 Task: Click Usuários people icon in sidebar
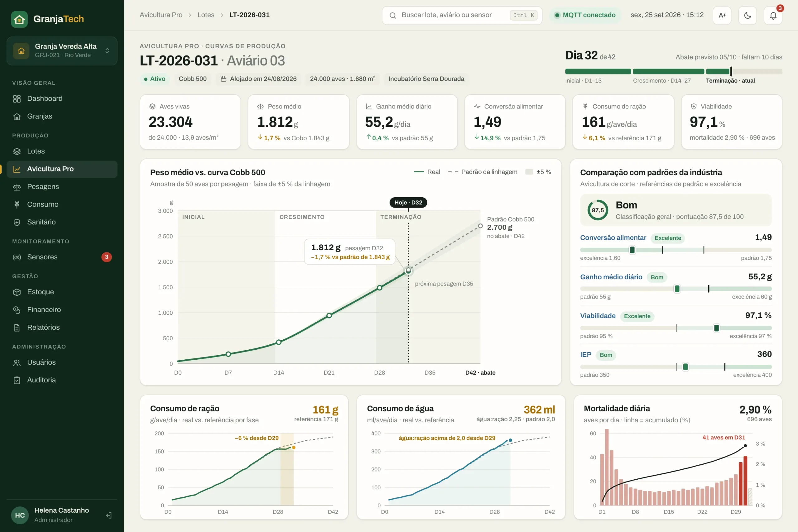(x=17, y=362)
